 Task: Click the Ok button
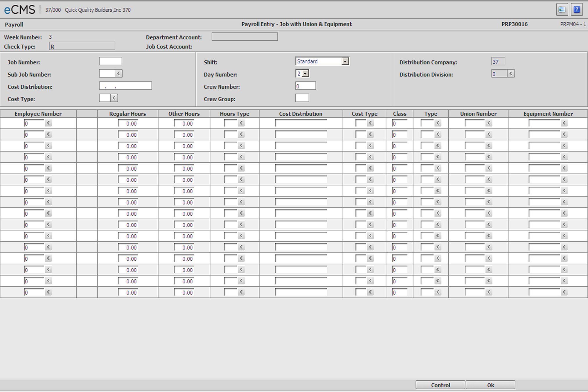coord(490,385)
